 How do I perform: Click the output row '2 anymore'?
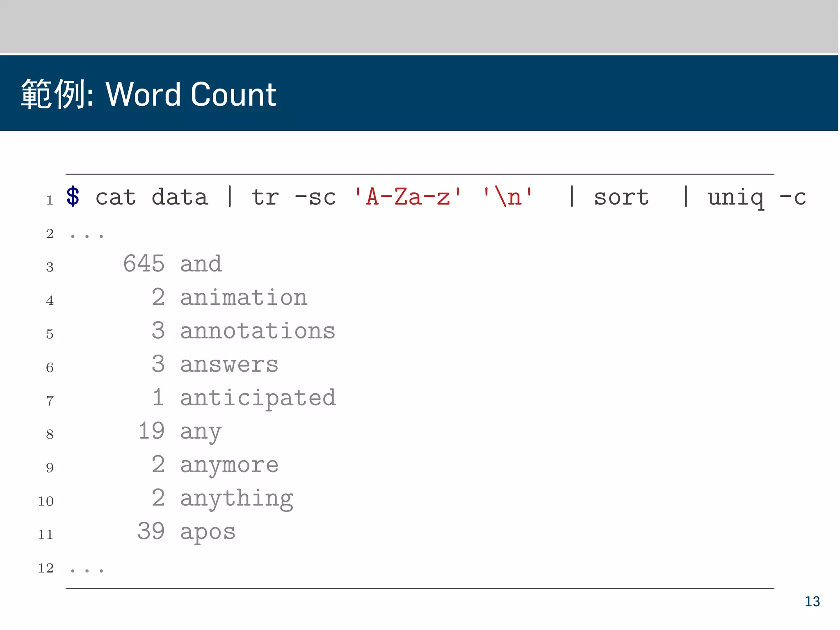click(x=215, y=466)
